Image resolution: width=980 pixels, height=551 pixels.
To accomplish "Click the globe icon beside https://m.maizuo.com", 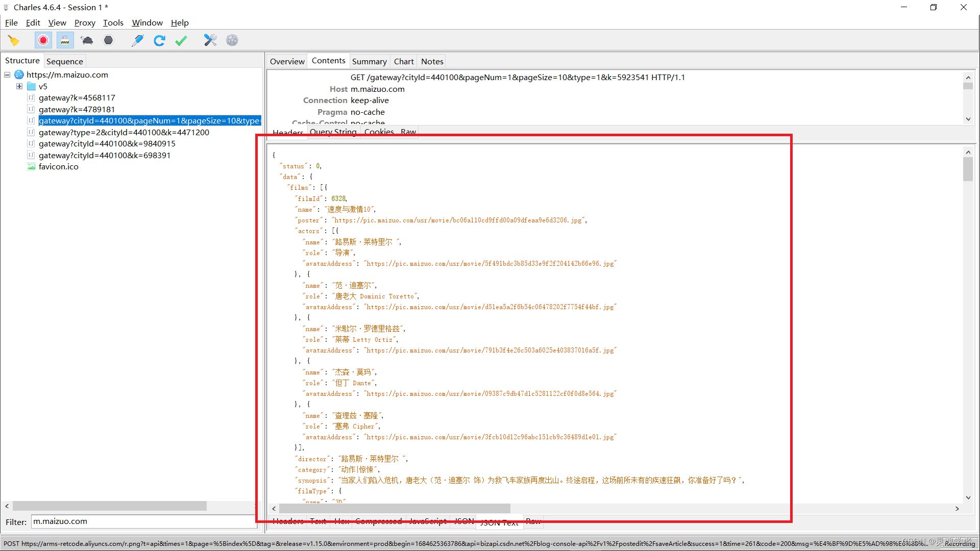I will pyautogui.click(x=19, y=74).
